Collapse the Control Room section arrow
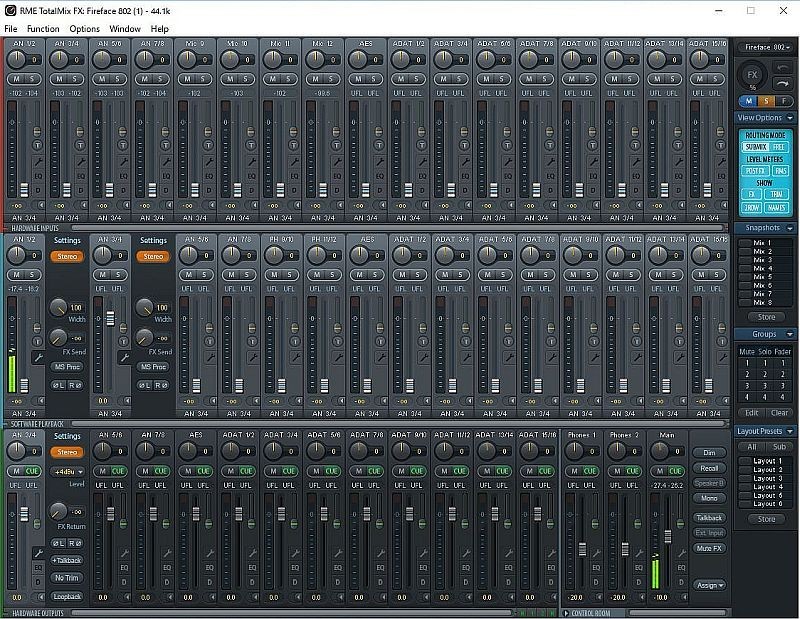This screenshot has height=619, width=800. (x=566, y=613)
